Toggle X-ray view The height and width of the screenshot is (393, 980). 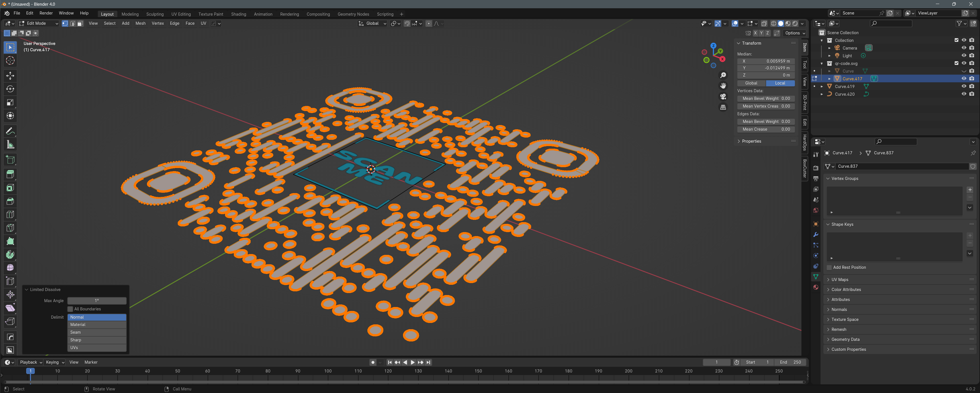point(764,24)
